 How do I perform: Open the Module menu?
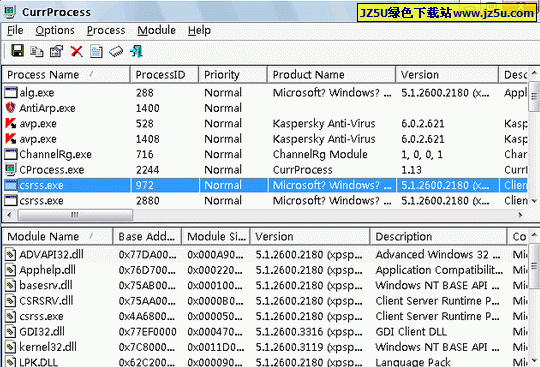(156, 30)
